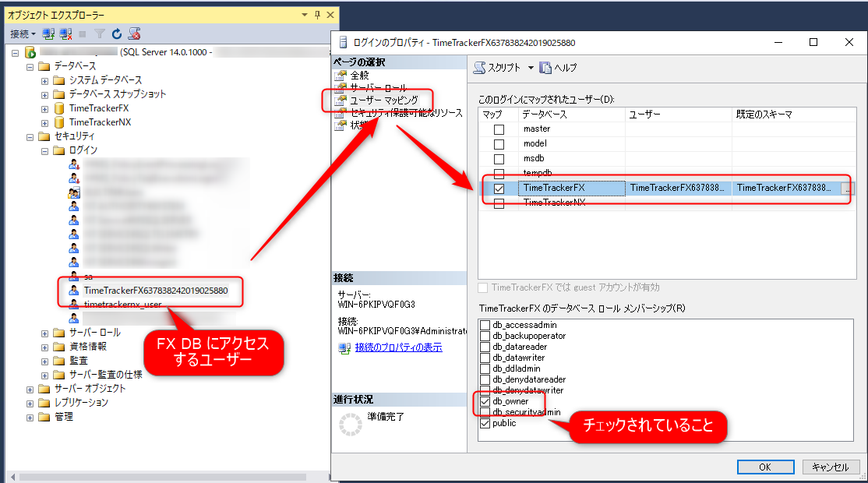Open the スクリプト dropdown arrow
Viewport: 868px width, 483px height.
pos(531,68)
